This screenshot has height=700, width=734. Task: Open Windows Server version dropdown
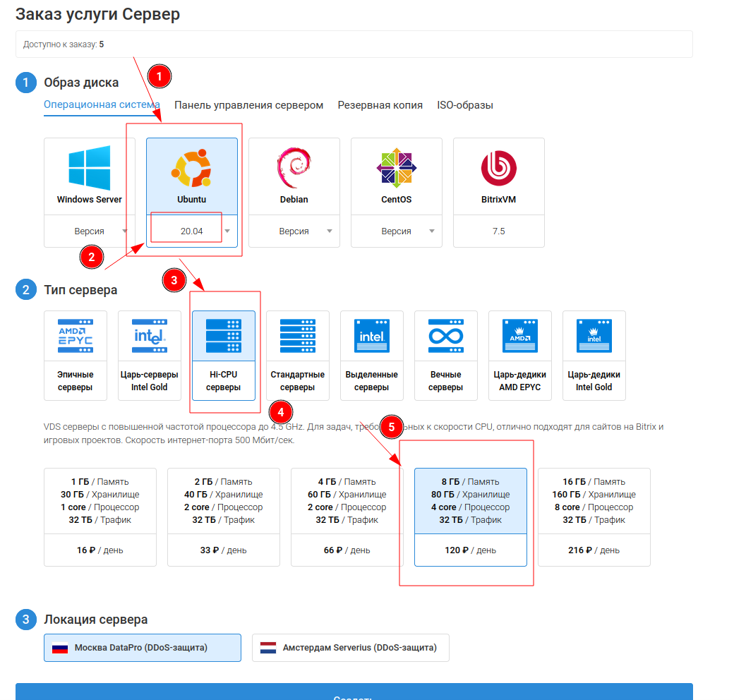(90, 231)
